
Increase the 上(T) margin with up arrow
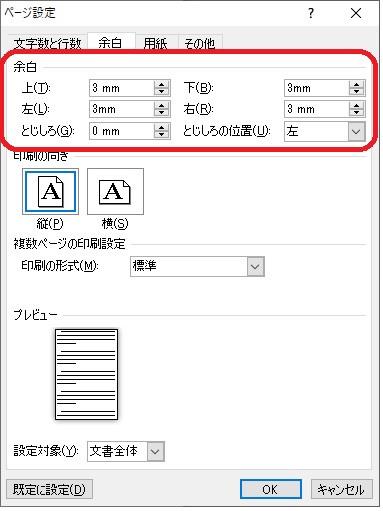click(162, 84)
